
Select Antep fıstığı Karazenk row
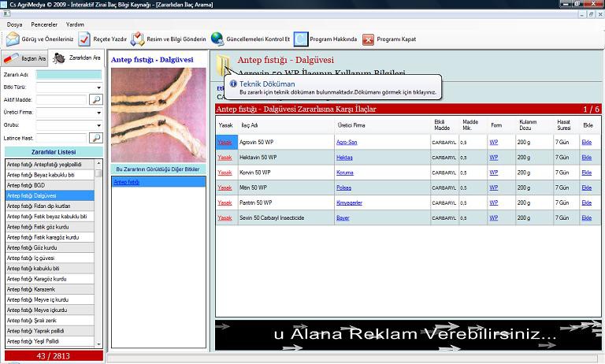50,289
